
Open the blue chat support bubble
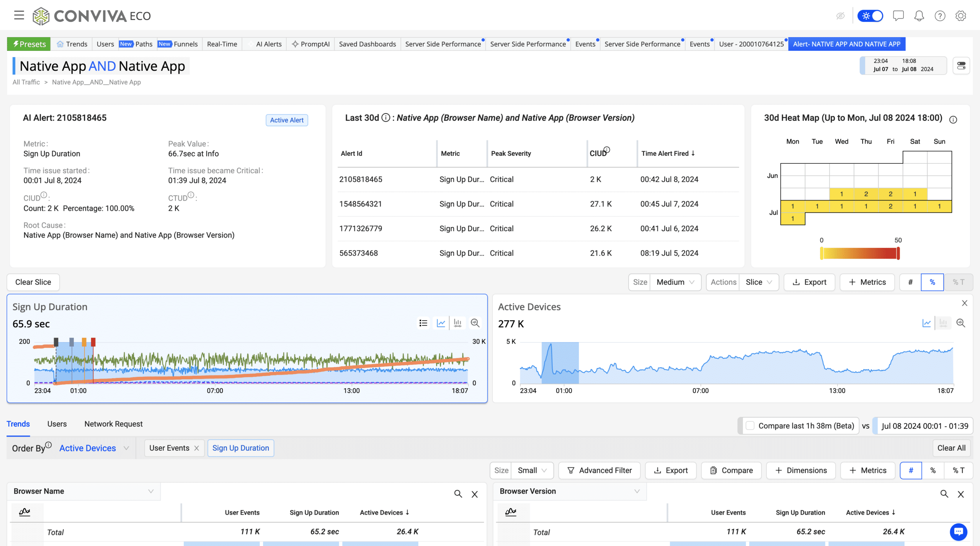point(958,531)
